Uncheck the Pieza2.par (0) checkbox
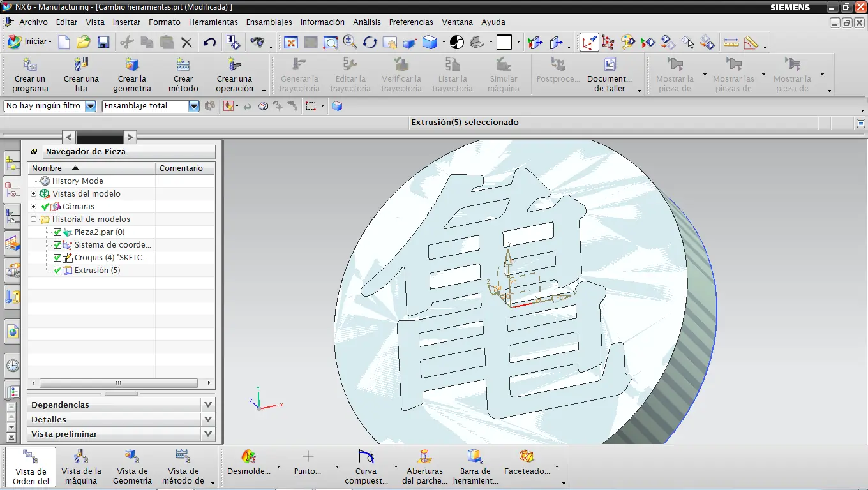This screenshot has width=868, height=490. coord(57,232)
